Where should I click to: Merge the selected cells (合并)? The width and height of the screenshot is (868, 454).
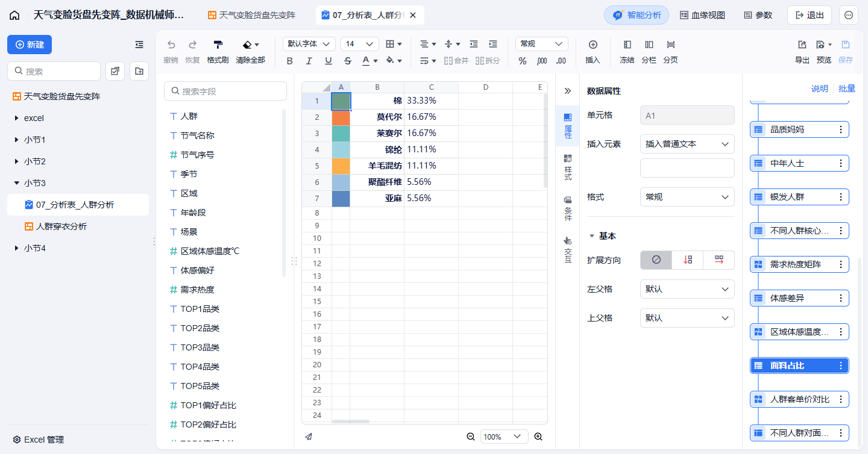(x=456, y=60)
